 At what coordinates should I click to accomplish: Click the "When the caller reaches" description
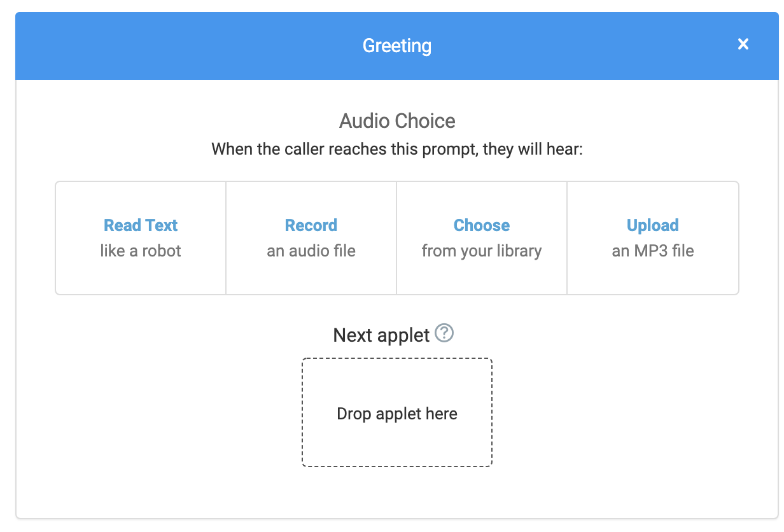click(397, 150)
